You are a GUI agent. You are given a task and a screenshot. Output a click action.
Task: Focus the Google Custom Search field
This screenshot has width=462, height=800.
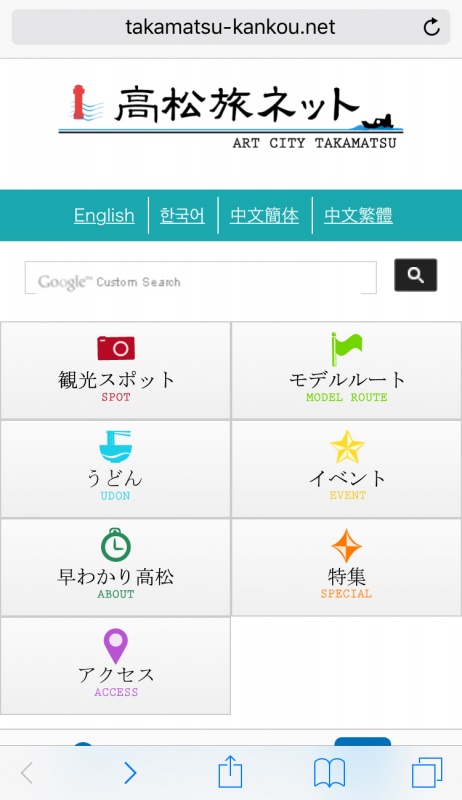pyautogui.click(x=201, y=278)
